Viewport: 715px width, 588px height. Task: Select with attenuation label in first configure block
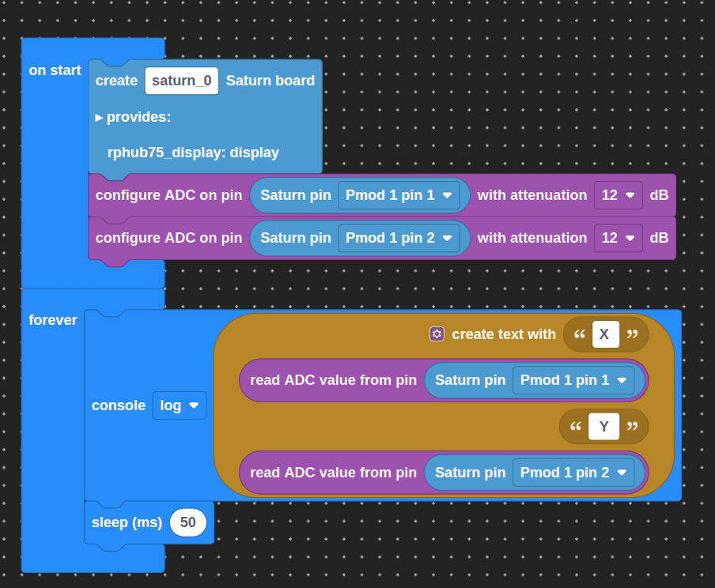coord(532,195)
